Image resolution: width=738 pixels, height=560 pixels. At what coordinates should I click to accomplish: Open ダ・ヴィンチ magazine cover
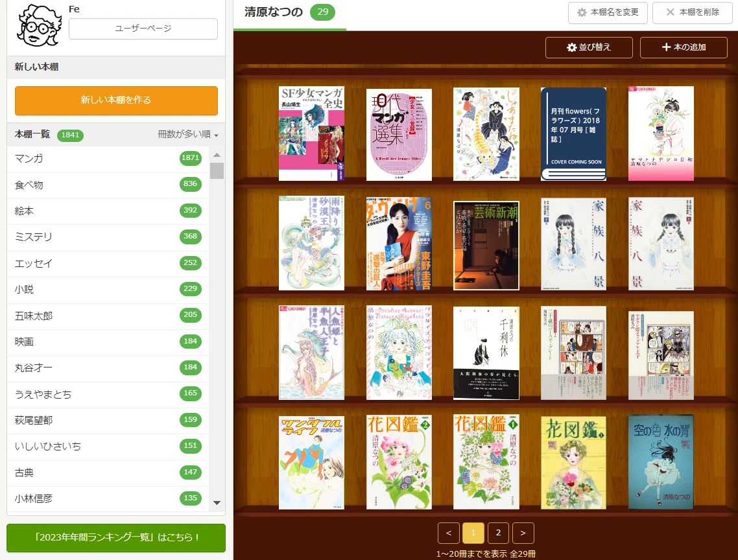pyautogui.click(x=399, y=244)
